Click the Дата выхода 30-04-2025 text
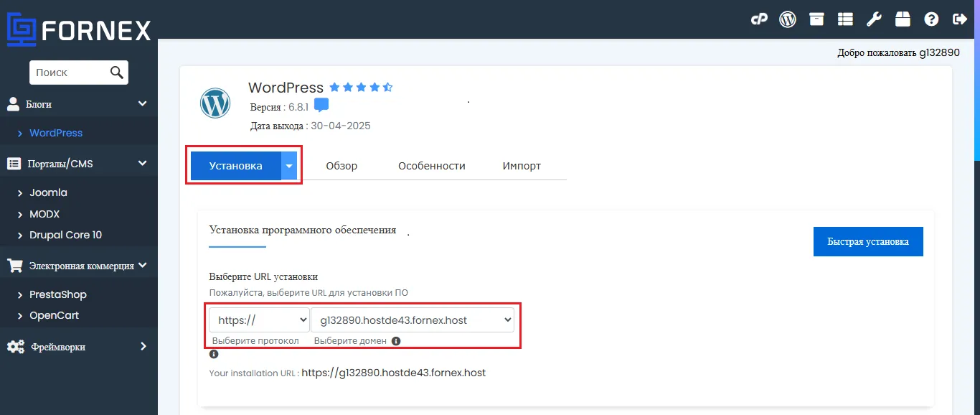 pos(311,126)
